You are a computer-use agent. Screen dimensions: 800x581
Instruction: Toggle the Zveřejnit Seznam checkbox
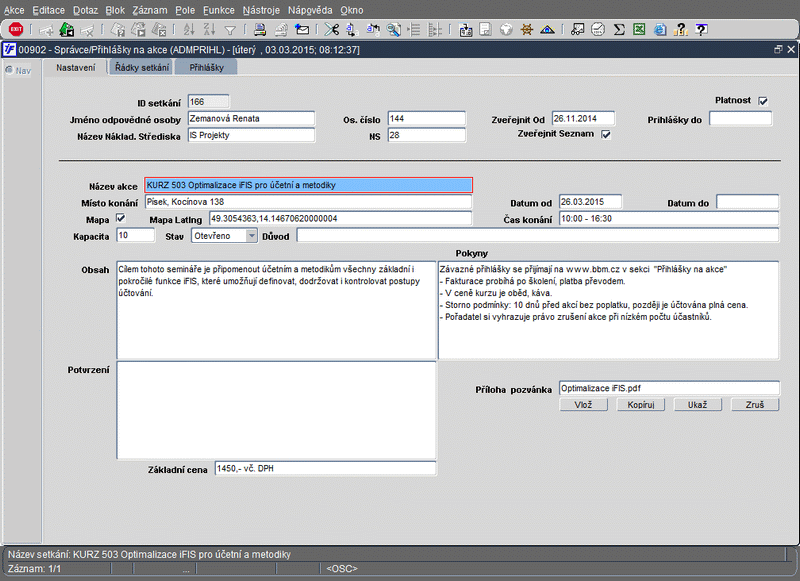pos(606,135)
